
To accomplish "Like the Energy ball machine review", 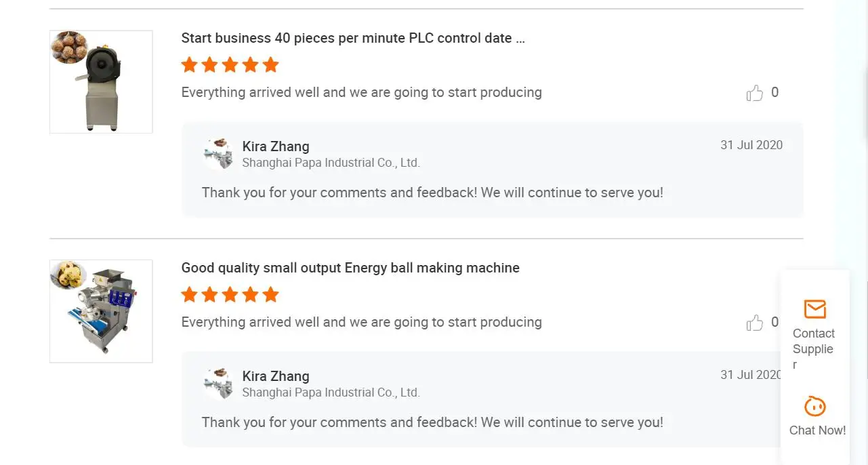I will pyautogui.click(x=754, y=323).
